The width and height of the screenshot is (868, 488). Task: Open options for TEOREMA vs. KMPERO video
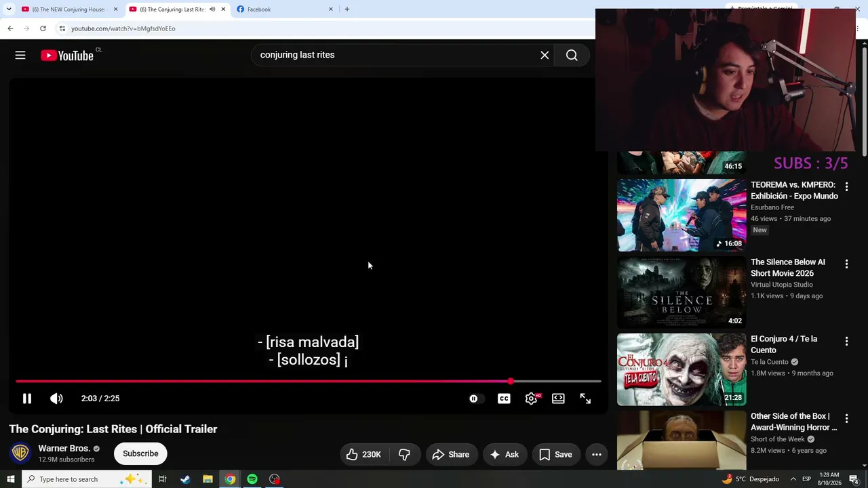pyautogui.click(x=846, y=186)
